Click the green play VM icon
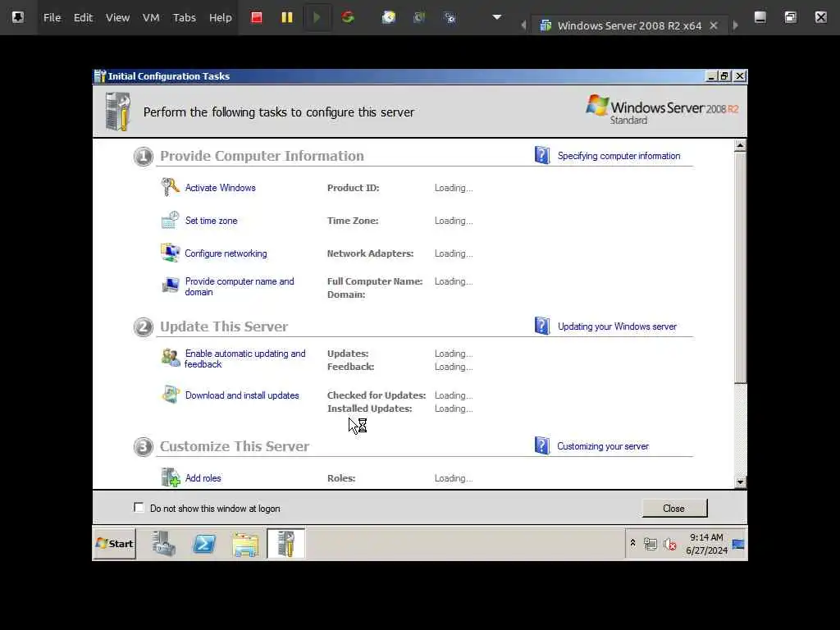Viewport: 840px width, 630px height. point(317,18)
